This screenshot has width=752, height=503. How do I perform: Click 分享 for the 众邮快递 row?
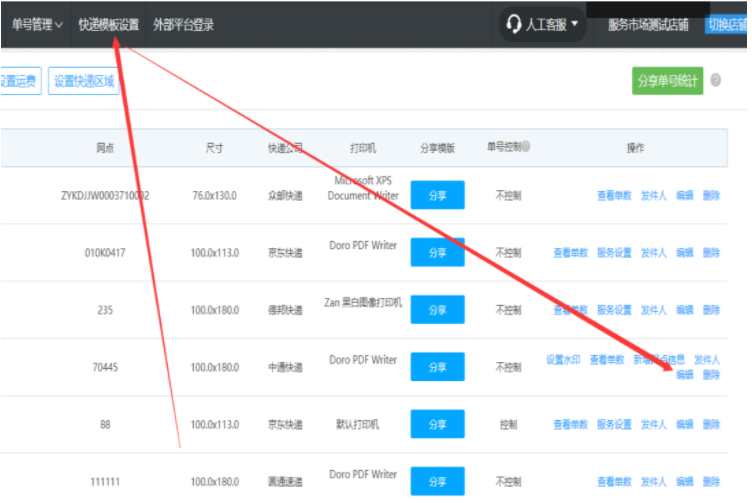coord(437,195)
